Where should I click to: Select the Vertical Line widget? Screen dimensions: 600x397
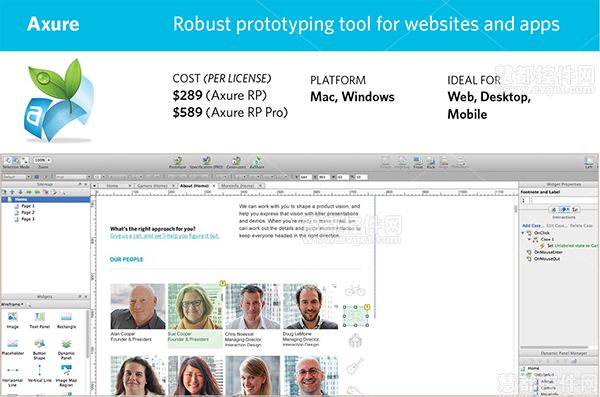[39, 373]
